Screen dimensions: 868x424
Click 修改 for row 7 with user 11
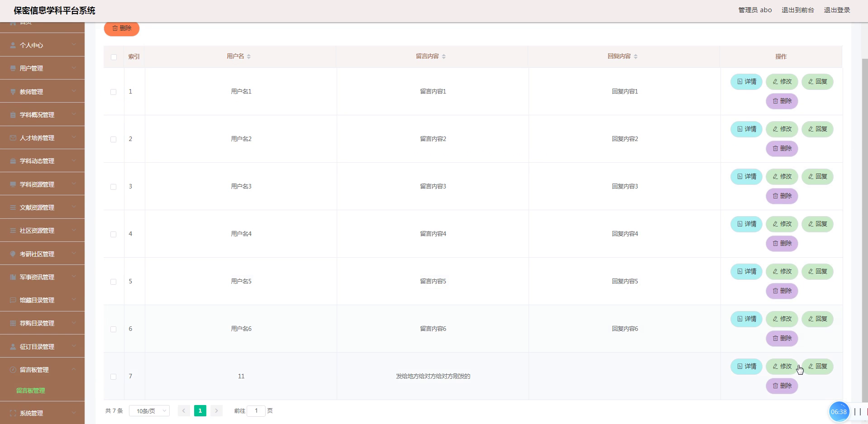point(782,367)
